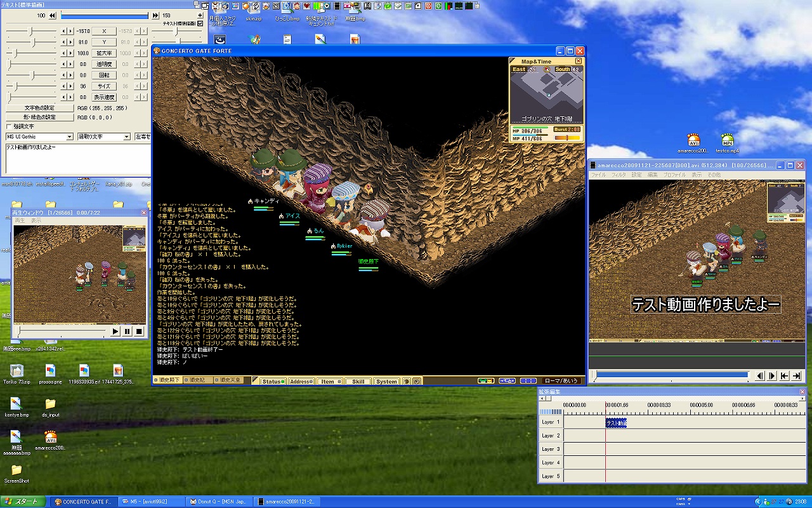Click the playback window seek slider
The width and height of the screenshot is (812, 508).
60,331
